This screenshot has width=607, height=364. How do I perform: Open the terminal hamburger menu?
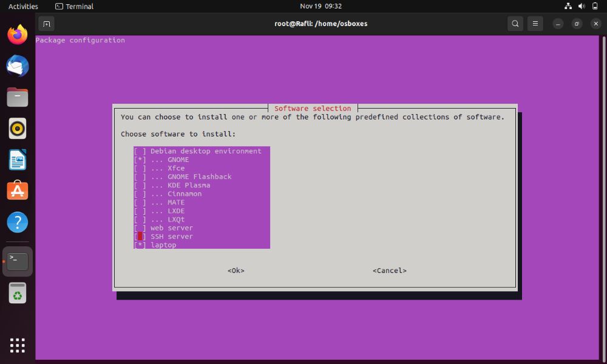pos(535,24)
